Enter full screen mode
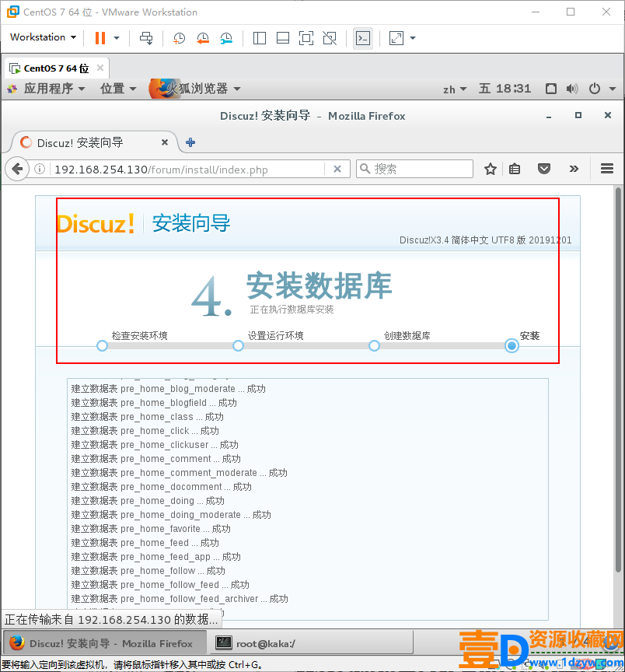This screenshot has height=672, width=625. 306,38
